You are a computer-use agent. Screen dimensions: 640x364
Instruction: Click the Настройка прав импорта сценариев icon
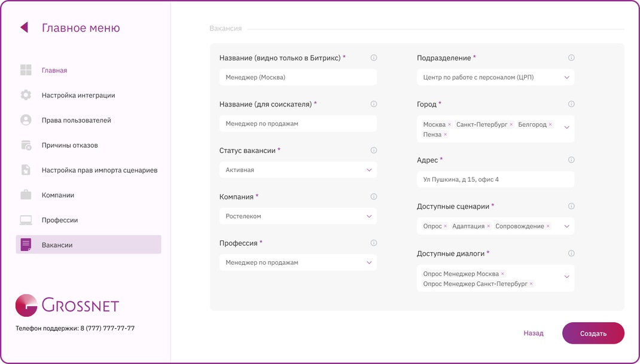coord(26,170)
